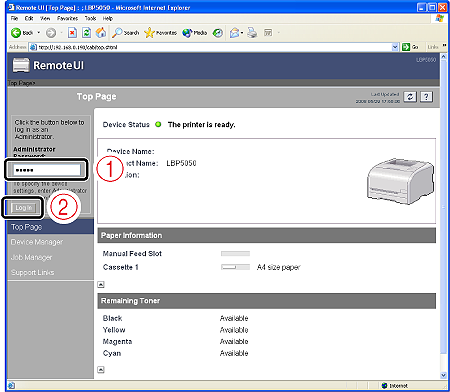Open the Tools menu
450x392 pixels.
point(90,18)
